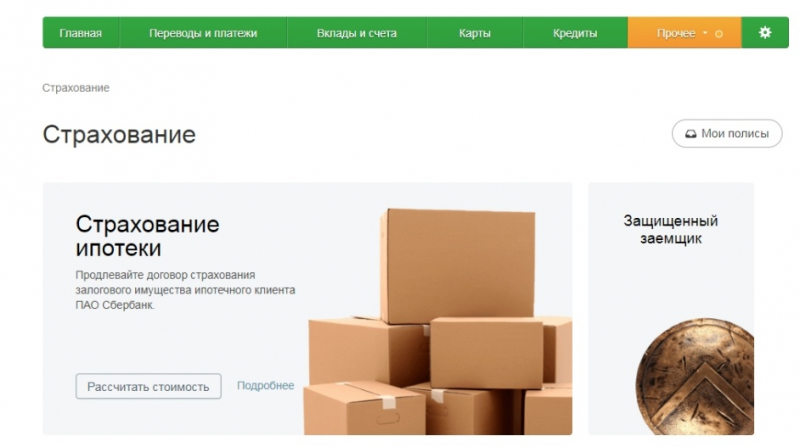The image size is (800, 447).
Task: Click the orange circle indicator in Прочее
Action: pos(719,34)
